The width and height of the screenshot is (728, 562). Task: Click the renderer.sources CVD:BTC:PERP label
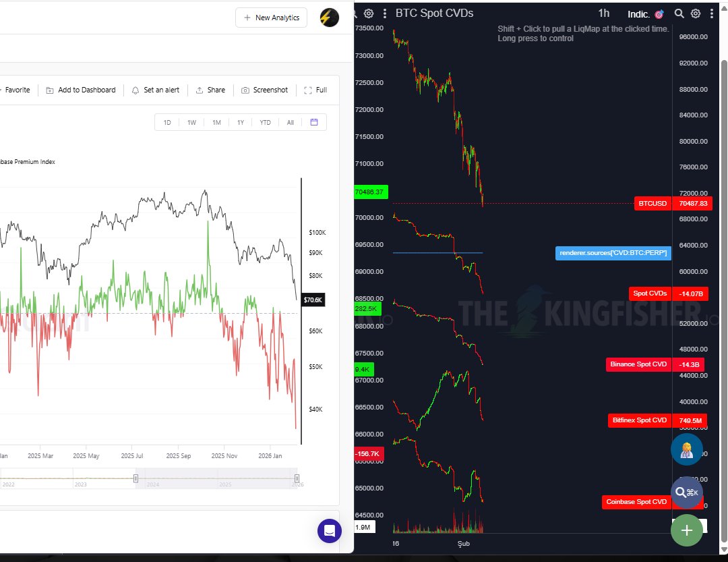tap(613, 253)
